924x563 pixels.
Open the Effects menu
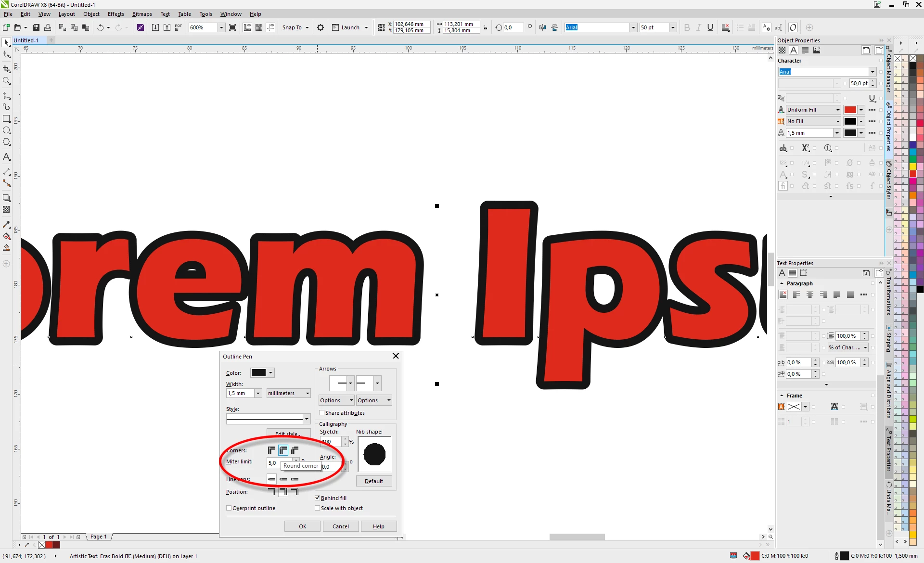115,14
